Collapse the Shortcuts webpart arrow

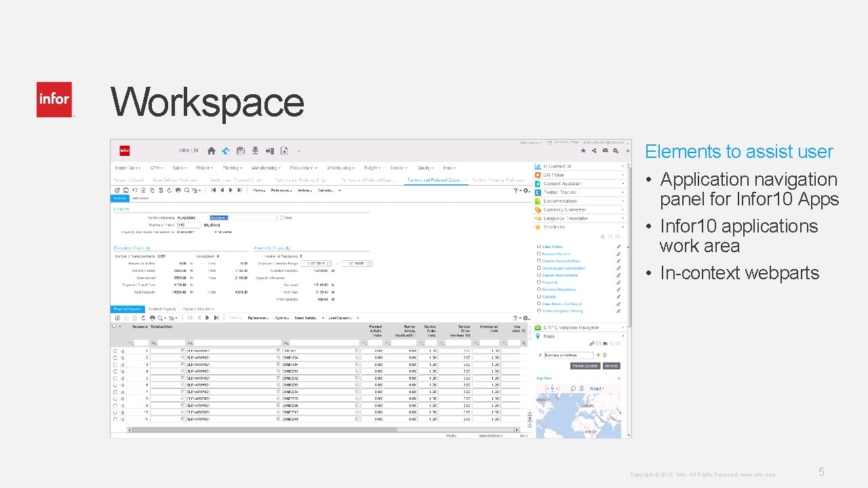click(623, 227)
